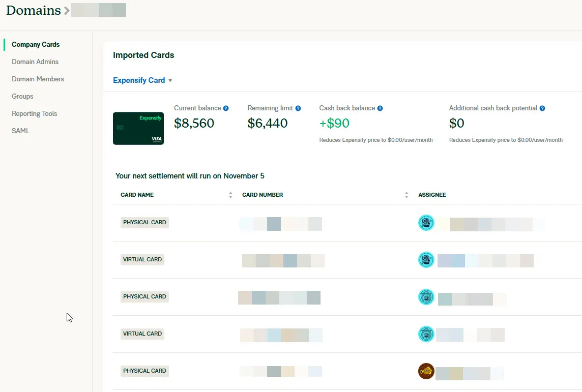Sort by Card Name column arrows

coord(230,195)
